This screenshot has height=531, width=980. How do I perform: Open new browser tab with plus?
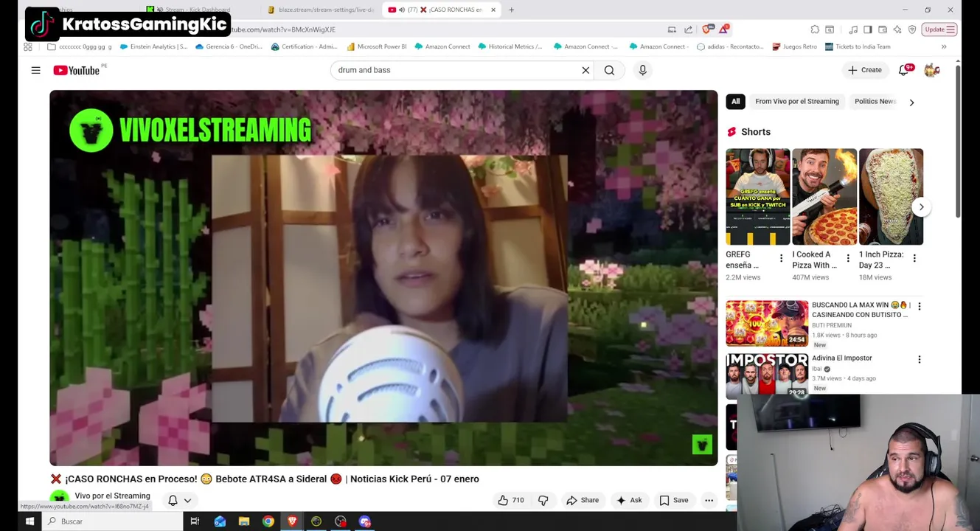click(x=511, y=10)
